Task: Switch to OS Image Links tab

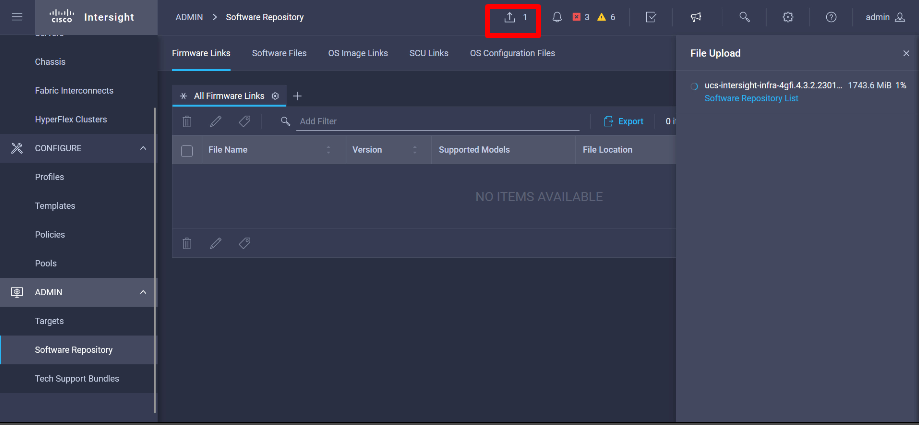Action: coord(358,53)
